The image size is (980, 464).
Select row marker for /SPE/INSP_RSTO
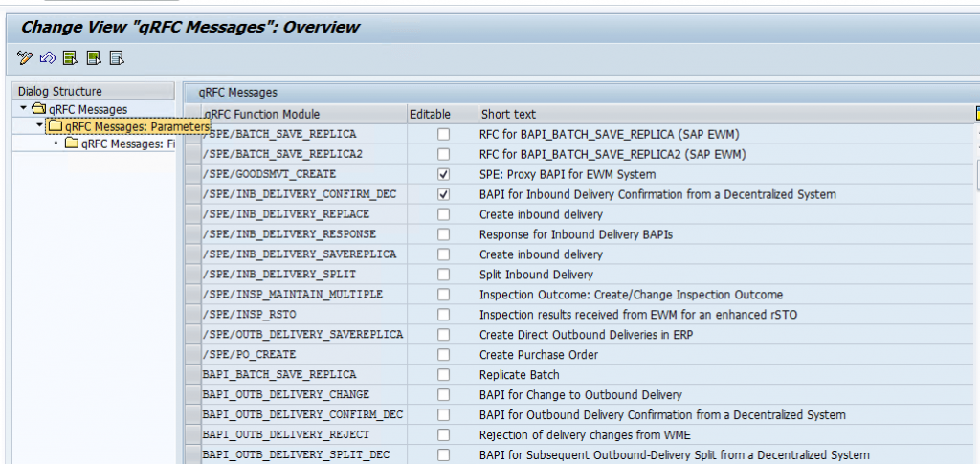click(192, 315)
